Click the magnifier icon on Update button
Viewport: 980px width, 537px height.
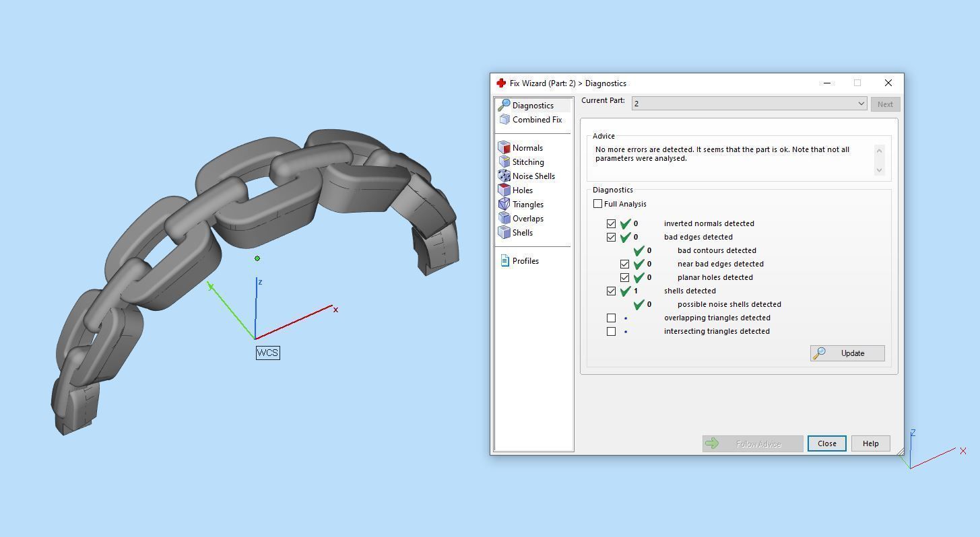coord(819,353)
